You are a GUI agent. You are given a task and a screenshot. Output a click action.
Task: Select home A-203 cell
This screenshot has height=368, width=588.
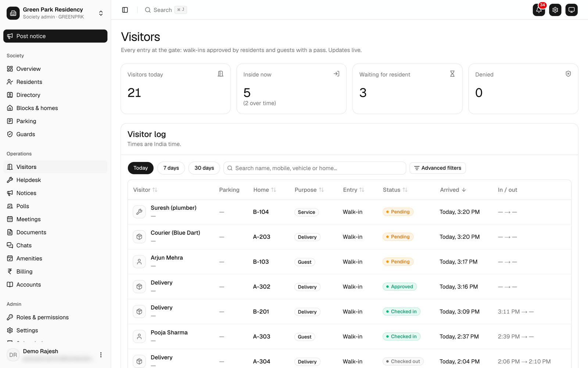[x=262, y=237]
